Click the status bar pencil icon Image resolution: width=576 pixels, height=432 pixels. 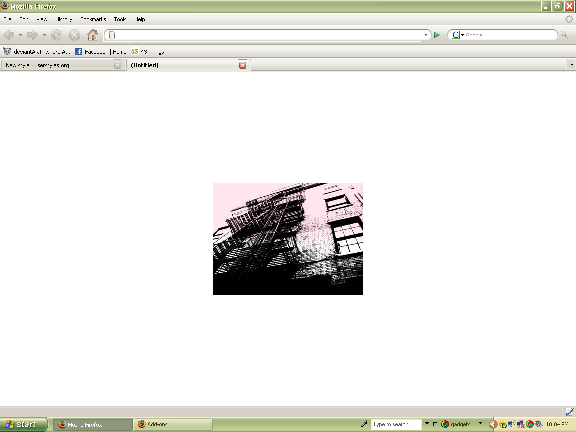(x=570, y=411)
